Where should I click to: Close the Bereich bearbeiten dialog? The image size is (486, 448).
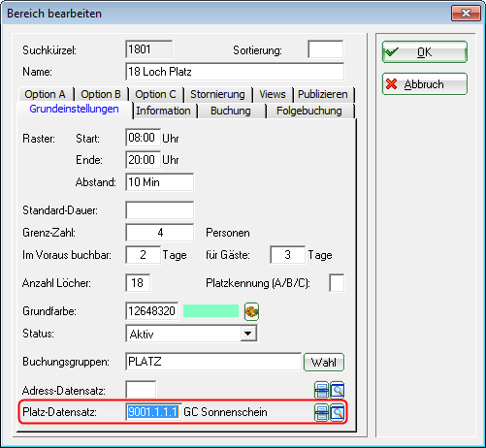tap(466, 14)
